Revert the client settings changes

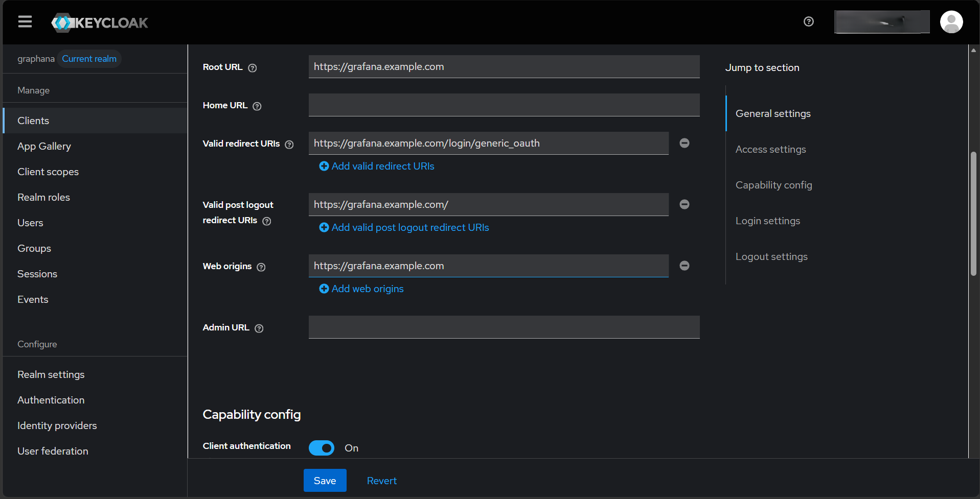[x=382, y=481]
